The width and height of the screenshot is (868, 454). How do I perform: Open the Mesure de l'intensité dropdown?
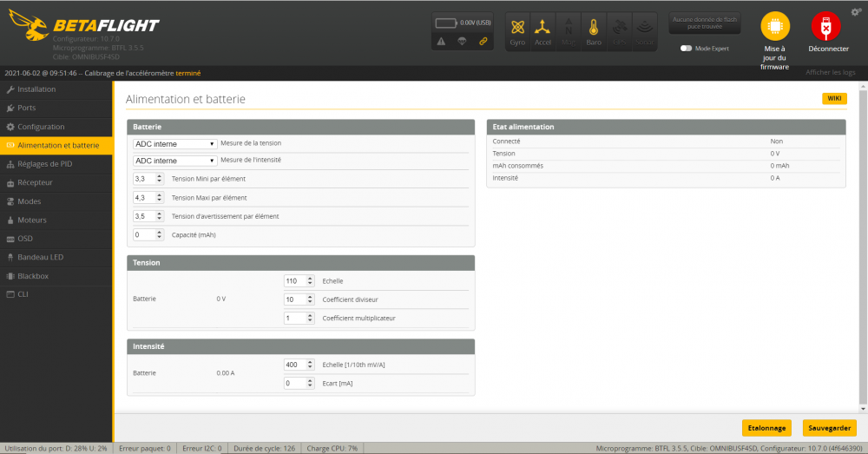tap(175, 161)
